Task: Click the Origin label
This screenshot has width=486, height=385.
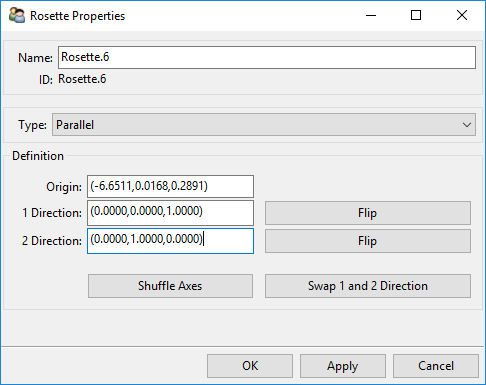Action: click(64, 187)
